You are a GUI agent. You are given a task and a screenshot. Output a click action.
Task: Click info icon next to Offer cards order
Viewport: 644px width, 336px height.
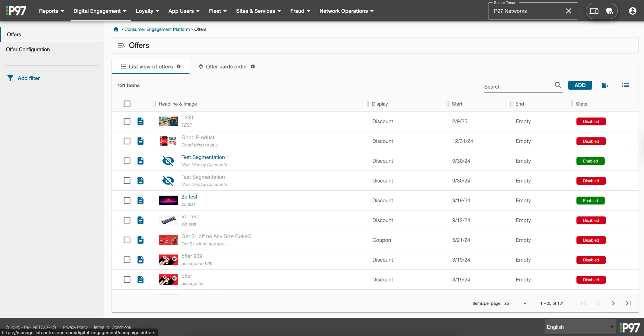(253, 66)
